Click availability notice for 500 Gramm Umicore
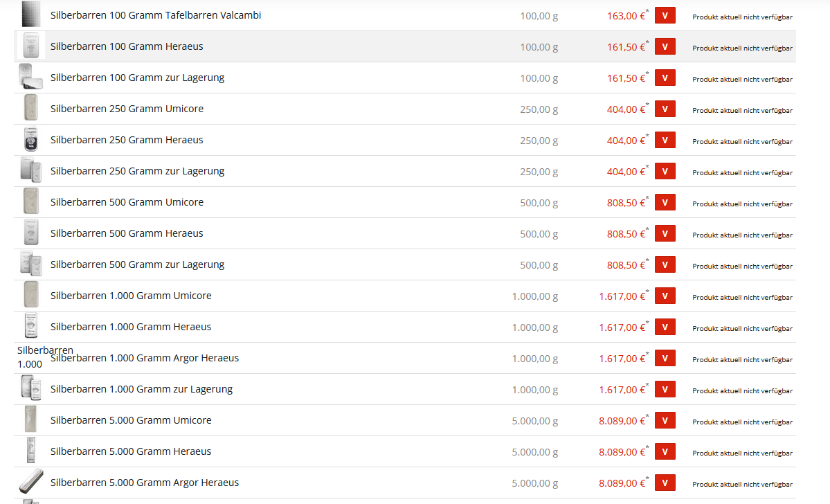The height and width of the screenshot is (504, 830). pos(742,204)
